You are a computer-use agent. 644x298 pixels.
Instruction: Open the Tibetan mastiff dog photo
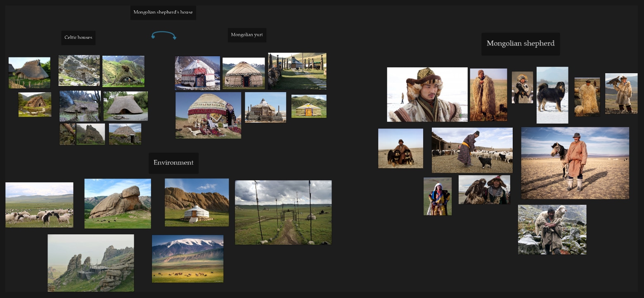[552, 95]
